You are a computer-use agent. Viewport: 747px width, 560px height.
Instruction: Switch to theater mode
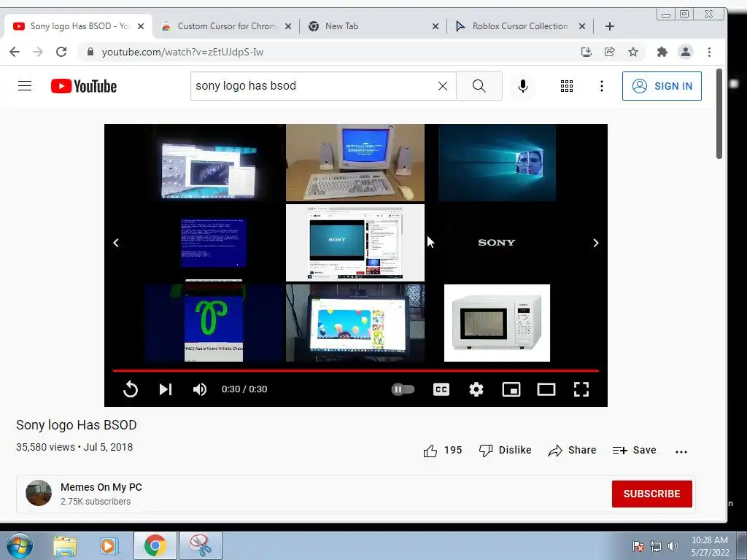pos(546,389)
